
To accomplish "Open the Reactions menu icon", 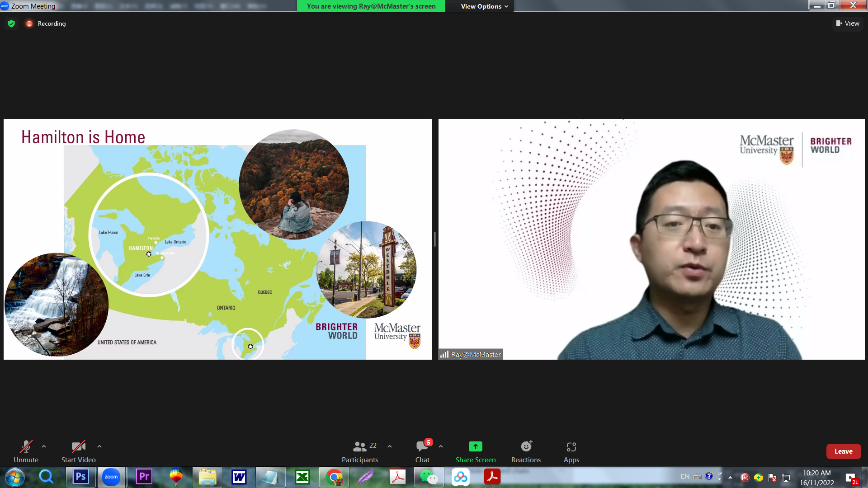I will (526, 447).
